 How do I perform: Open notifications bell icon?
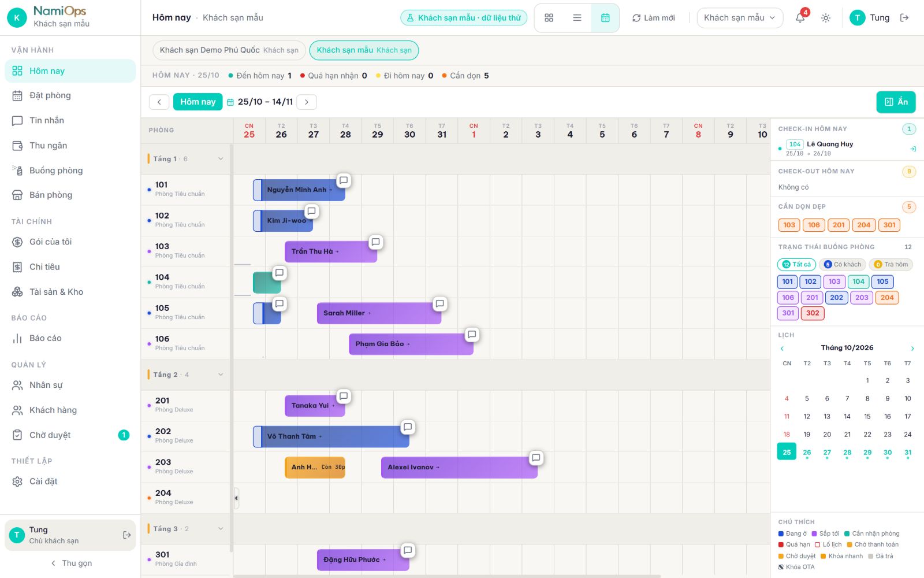click(800, 18)
